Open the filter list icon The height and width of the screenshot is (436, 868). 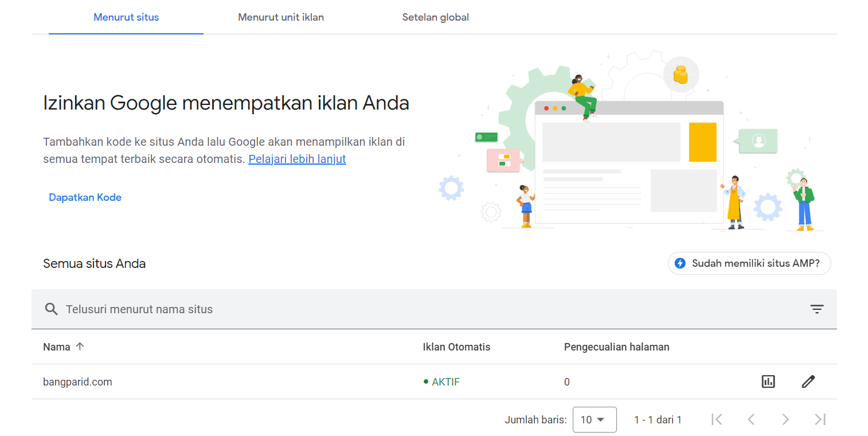click(x=817, y=309)
